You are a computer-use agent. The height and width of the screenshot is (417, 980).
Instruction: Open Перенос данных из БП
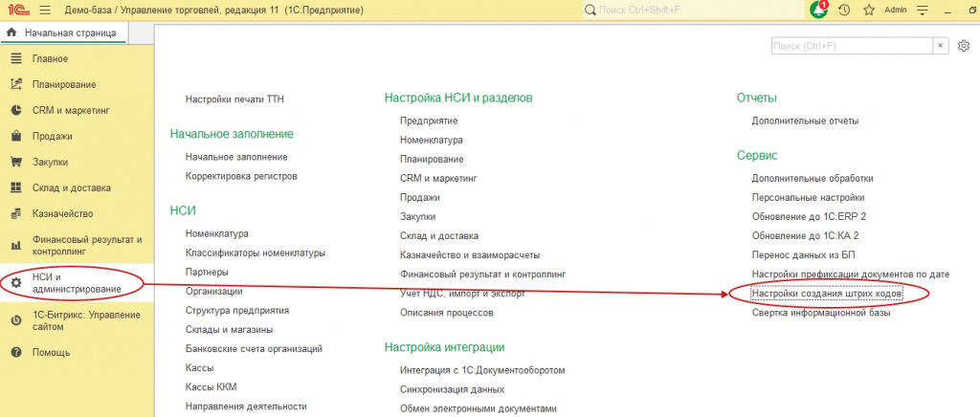point(803,255)
